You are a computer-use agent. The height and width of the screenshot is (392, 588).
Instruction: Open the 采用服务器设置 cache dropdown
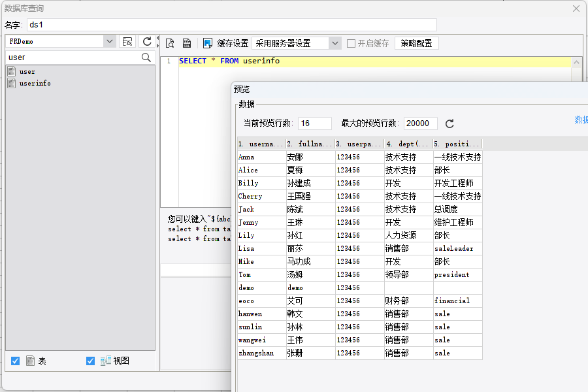(335, 43)
